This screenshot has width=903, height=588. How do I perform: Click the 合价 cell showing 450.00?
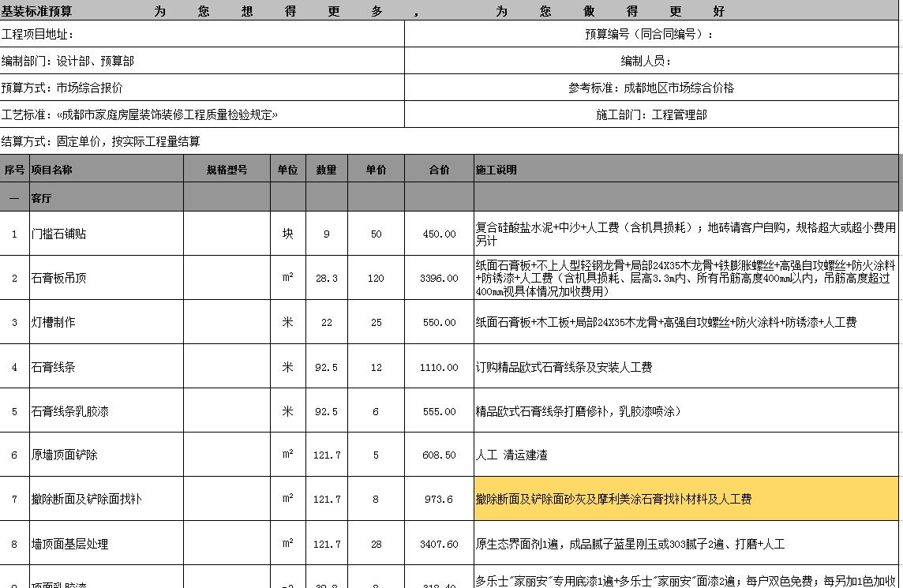439,234
